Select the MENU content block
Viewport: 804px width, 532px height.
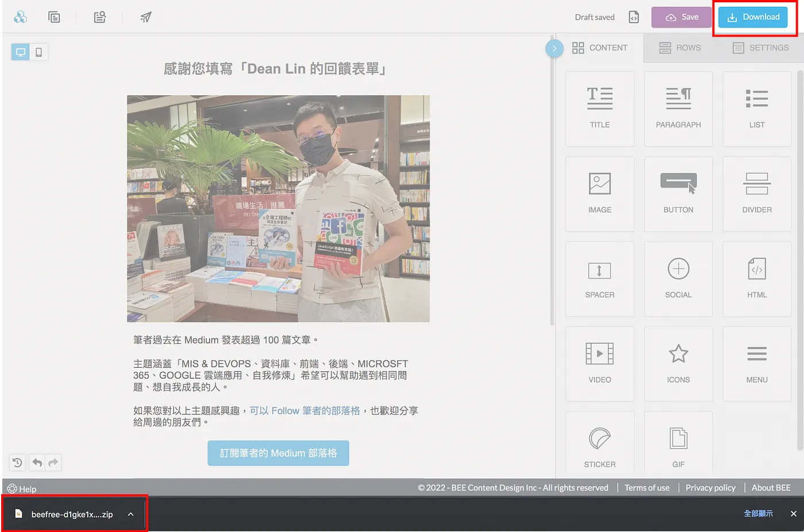[757, 364]
